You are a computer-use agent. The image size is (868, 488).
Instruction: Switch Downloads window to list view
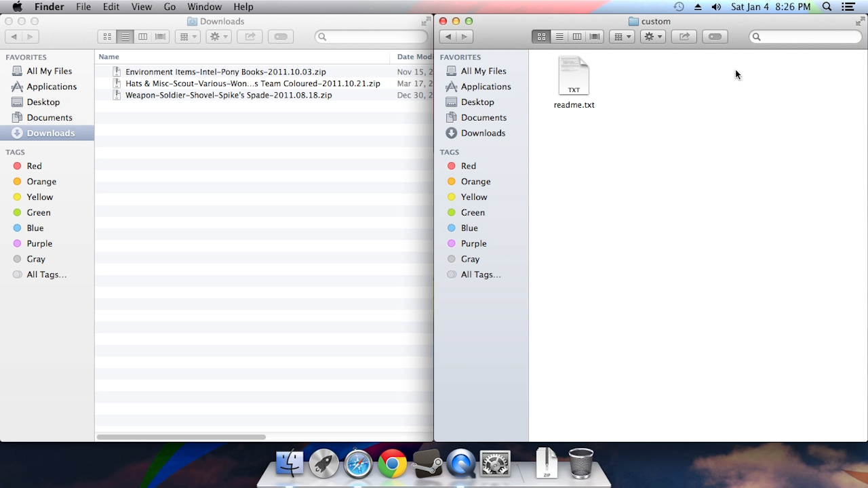tap(125, 37)
